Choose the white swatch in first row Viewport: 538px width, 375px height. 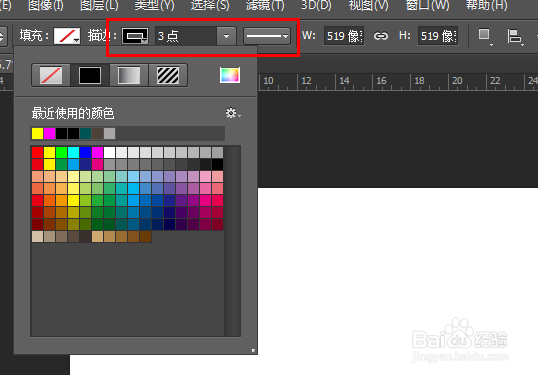109,152
